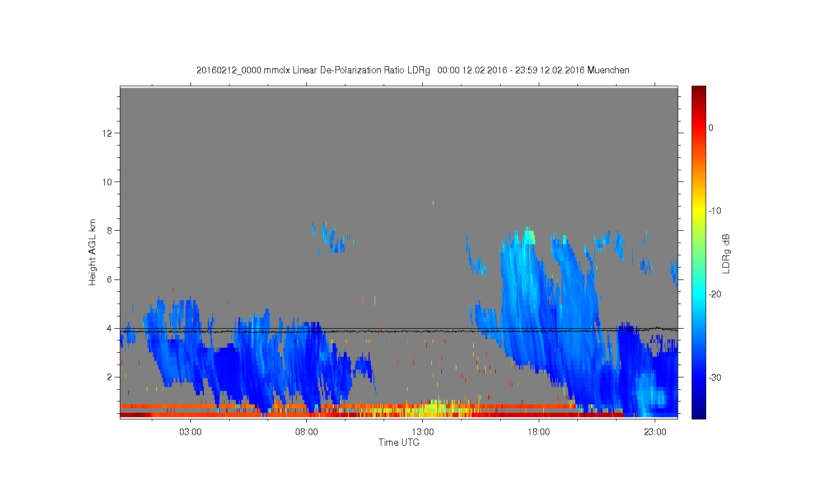Viewport: 840px width, 504px height.
Task: Click the colorbar value "-10"
Action: point(715,211)
